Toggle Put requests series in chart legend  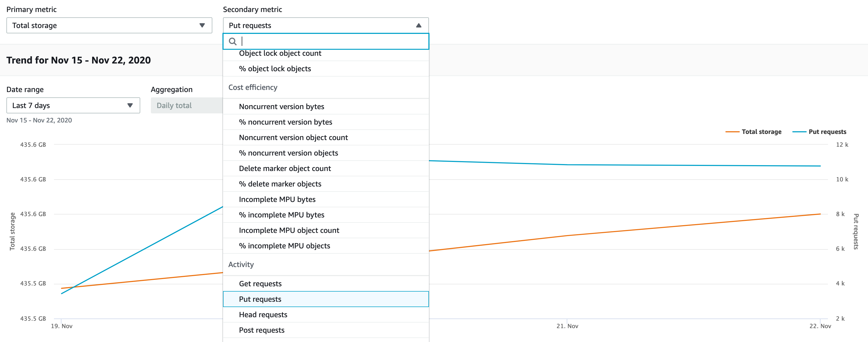click(827, 132)
